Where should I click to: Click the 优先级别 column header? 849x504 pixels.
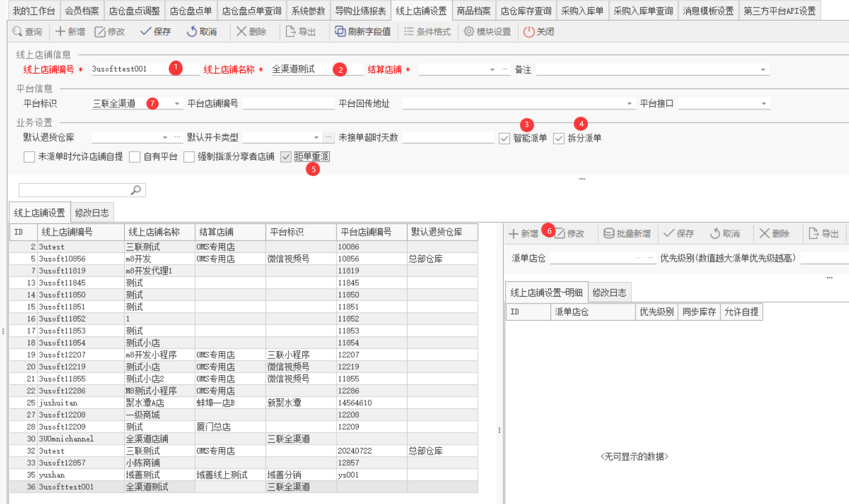pos(656,312)
